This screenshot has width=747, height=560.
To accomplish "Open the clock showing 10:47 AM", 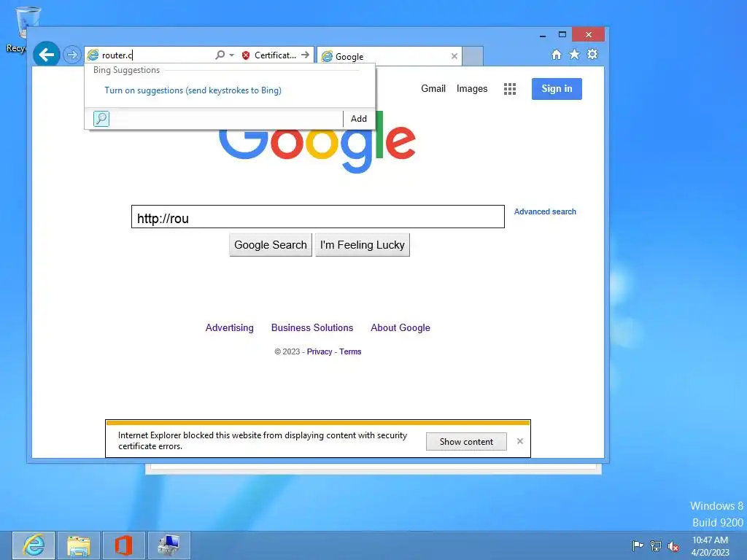I will (710, 545).
